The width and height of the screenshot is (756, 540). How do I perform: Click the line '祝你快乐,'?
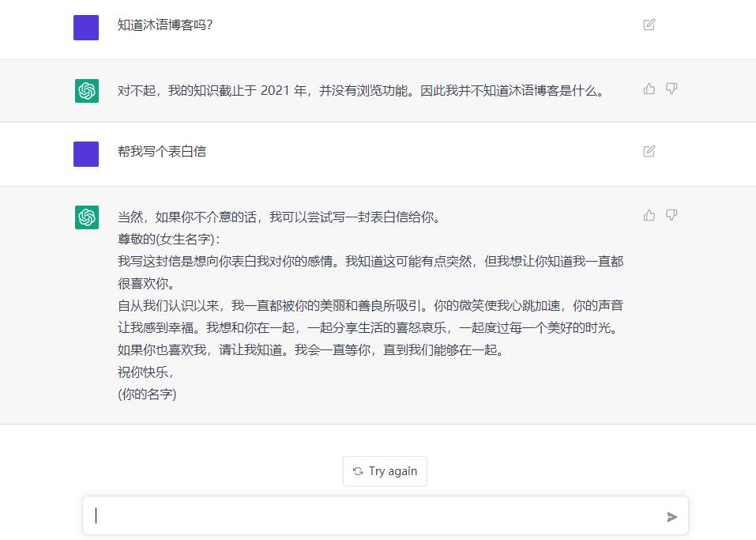145,372
